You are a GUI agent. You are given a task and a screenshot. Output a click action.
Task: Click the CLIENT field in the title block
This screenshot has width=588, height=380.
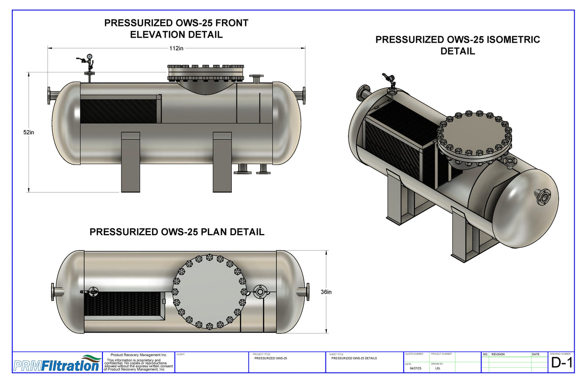[x=211, y=362]
